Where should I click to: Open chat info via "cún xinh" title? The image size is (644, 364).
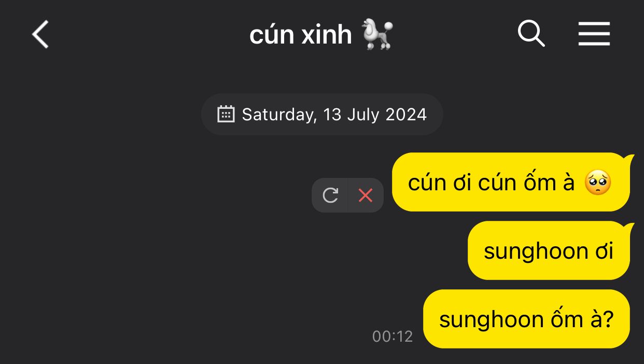tap(300, 35)
